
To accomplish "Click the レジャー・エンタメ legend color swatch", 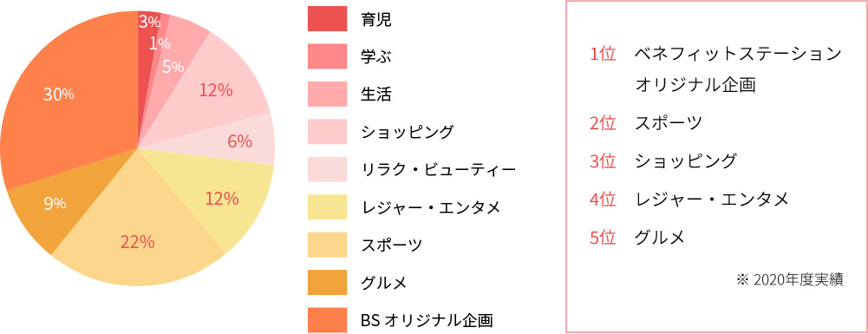I will [x=327, y=207].
